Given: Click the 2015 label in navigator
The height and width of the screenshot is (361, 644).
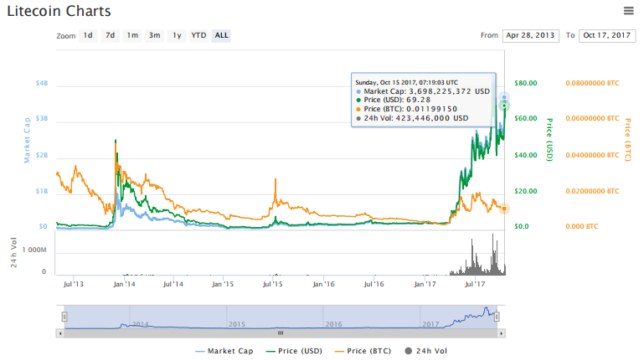Looking at the screenshot, I should [237, 324].
